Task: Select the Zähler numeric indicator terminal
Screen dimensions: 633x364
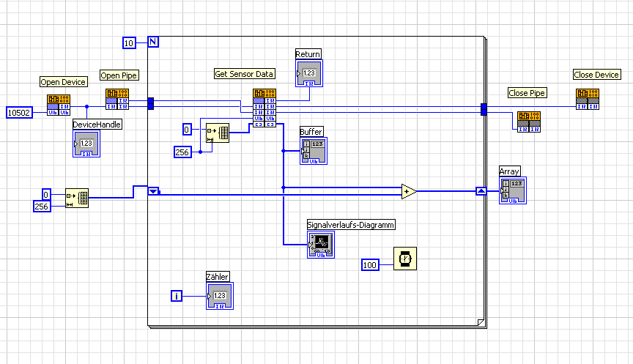Action: point(220,296)
